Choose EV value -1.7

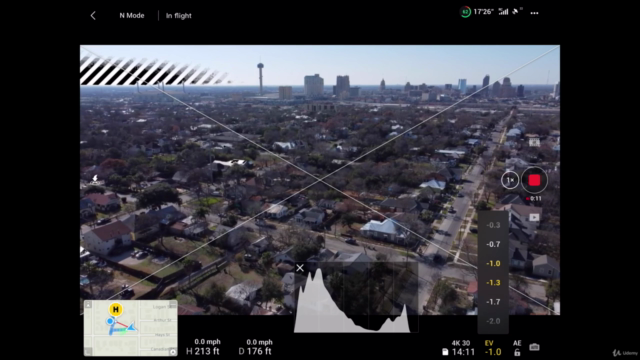point(493,302)
